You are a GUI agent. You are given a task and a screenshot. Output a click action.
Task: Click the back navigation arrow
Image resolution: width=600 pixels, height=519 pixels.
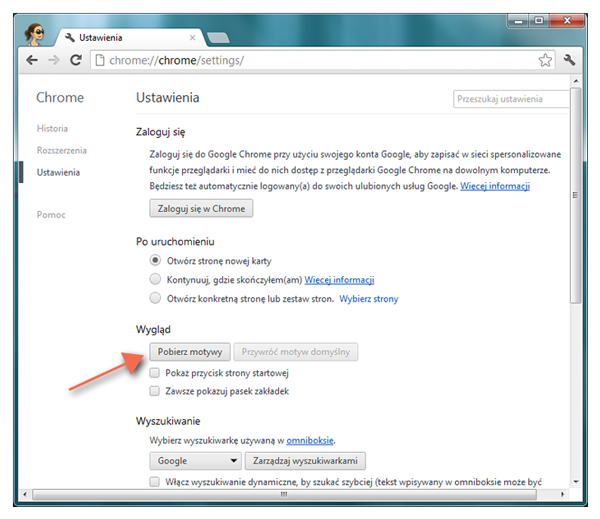pyautogui.click(x=32, y=61)
